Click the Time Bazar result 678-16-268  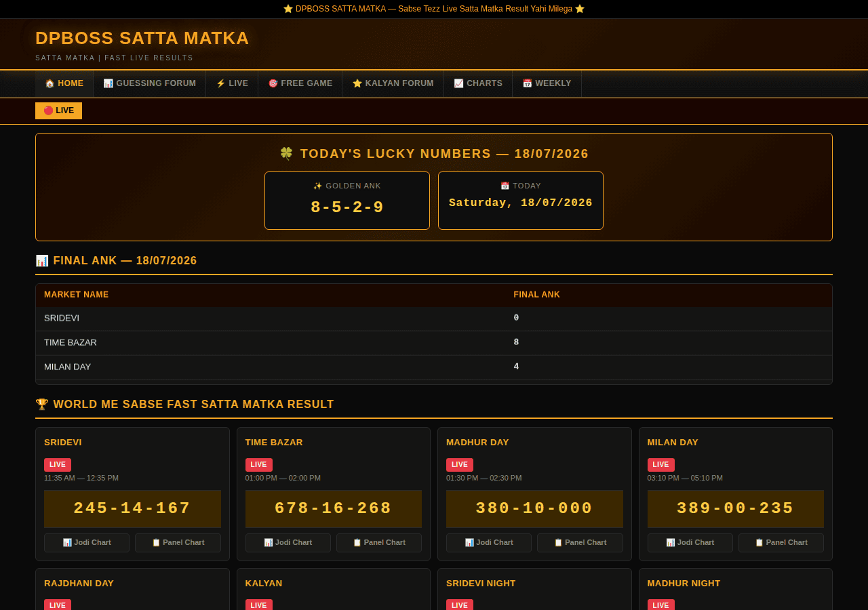[334, 508]
